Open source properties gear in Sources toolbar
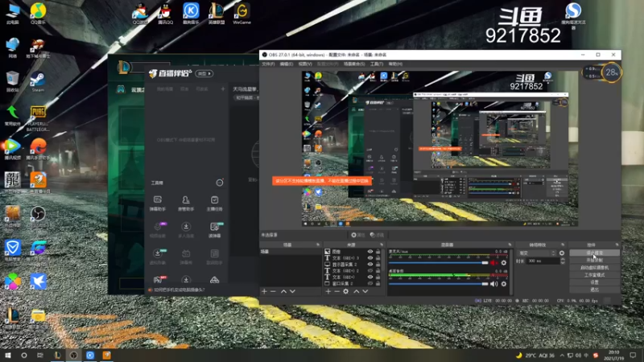 [346, 291]
